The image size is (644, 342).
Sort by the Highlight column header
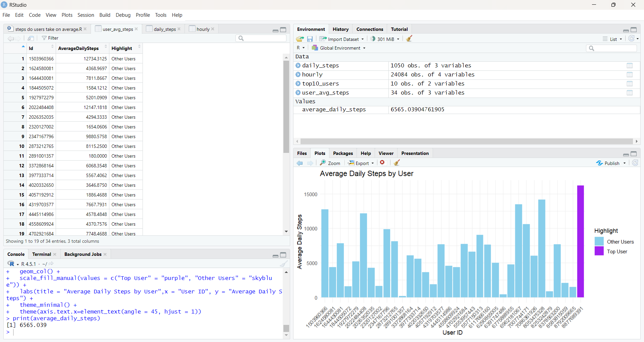[x=126, y=48]
